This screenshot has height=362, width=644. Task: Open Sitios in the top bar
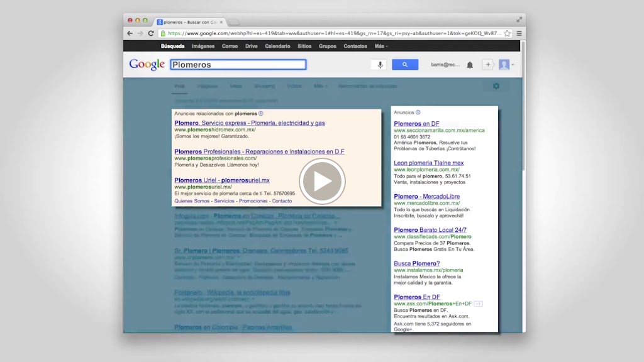coord(304,46)
